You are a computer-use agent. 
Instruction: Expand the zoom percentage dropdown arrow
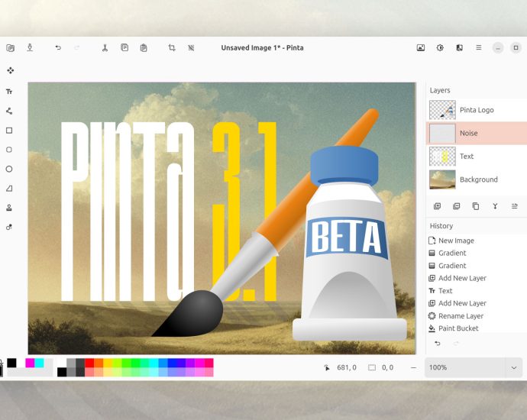(x=513, y=367)
